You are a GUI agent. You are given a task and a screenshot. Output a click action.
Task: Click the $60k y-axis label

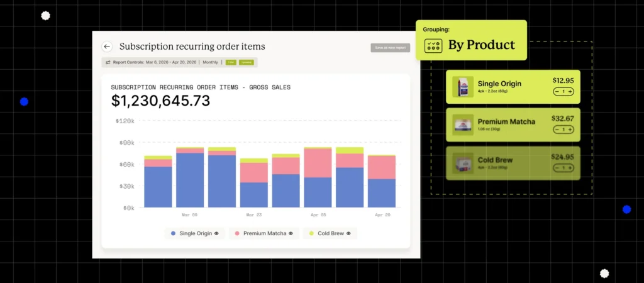[127, 164]
